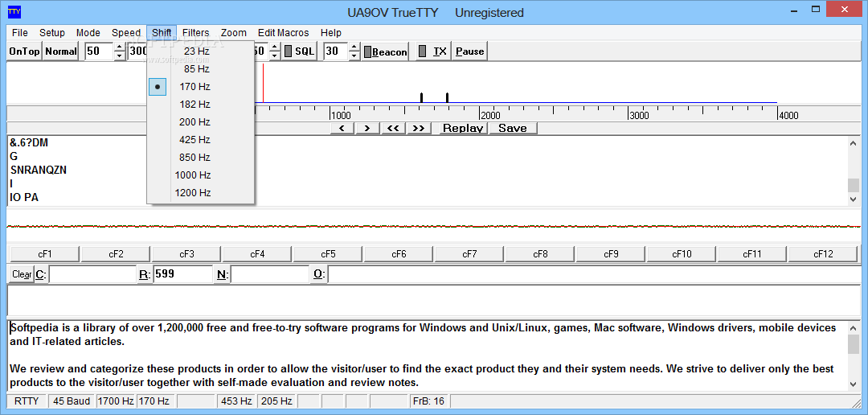
Task: Click the 50 value input field
Action: tap(100, 51)
